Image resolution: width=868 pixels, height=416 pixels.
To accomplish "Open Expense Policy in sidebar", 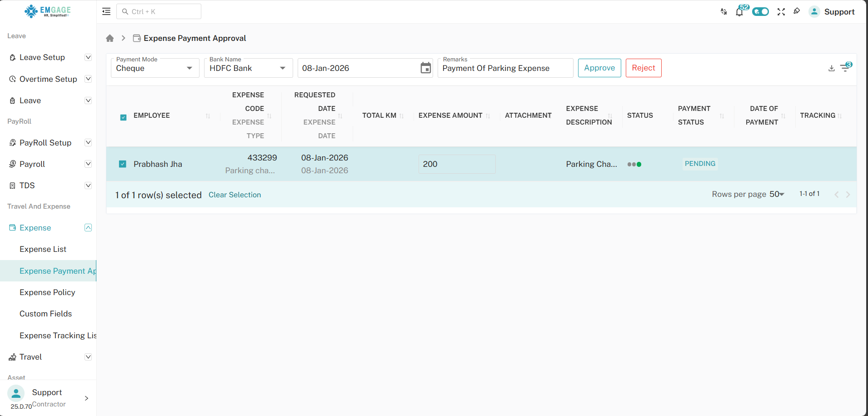I will point(47,292).
